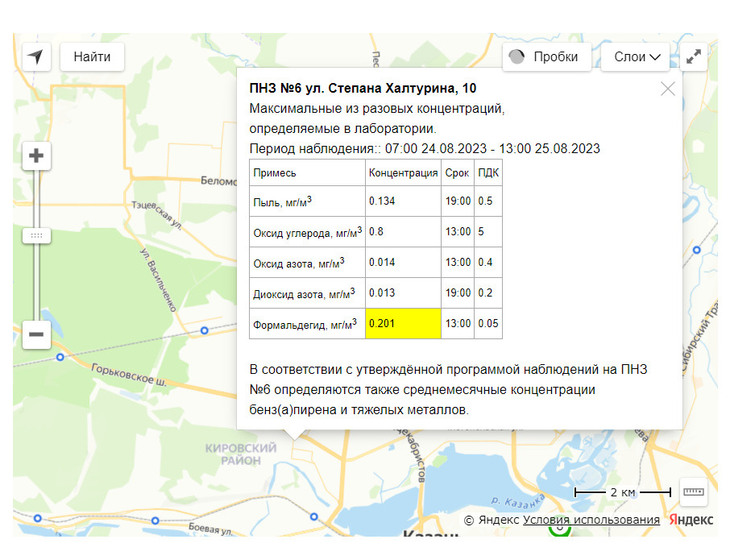This screenshot has height=560, width=755.
Task: Select blue marker near Сибирский тракт
Action: click(695, 250)
